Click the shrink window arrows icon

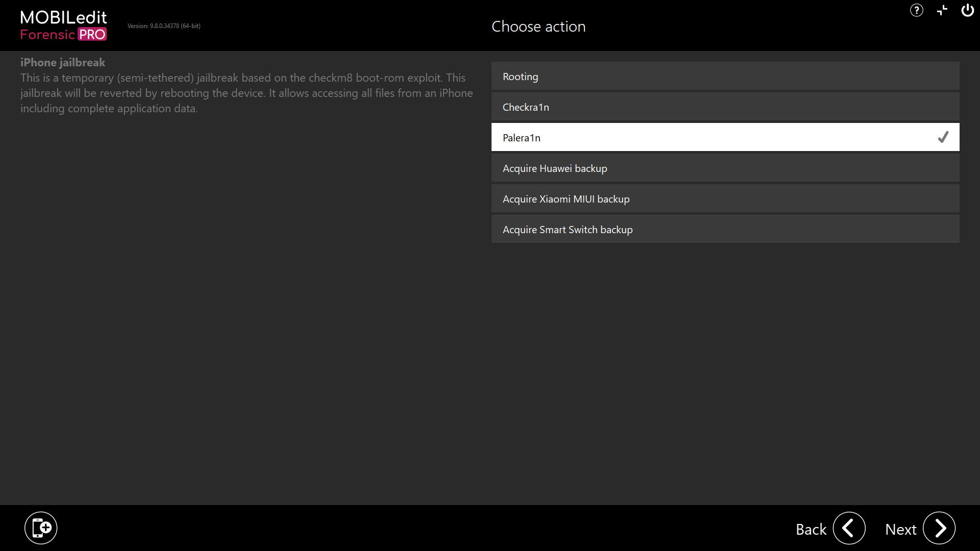pyautogui.click(x=942, y=10)
